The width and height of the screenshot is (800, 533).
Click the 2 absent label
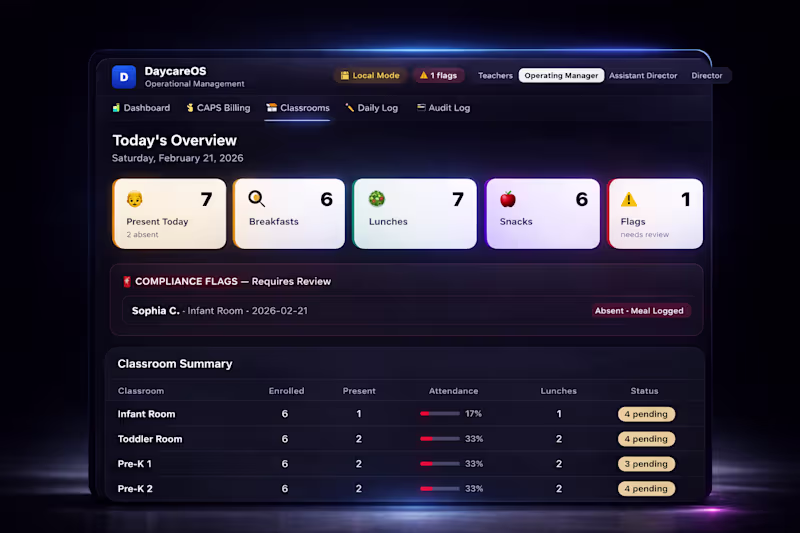coord(142,235)
